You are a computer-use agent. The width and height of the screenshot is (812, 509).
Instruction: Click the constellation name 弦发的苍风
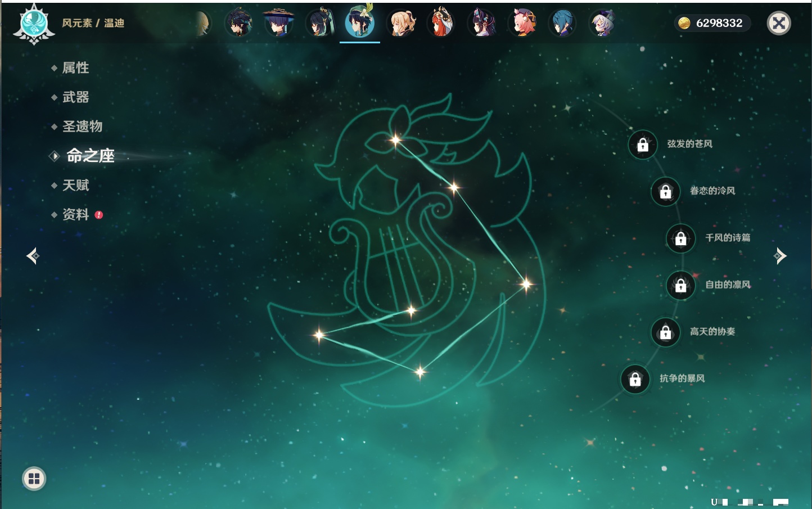pyautogui.click(x=690, y=144)
